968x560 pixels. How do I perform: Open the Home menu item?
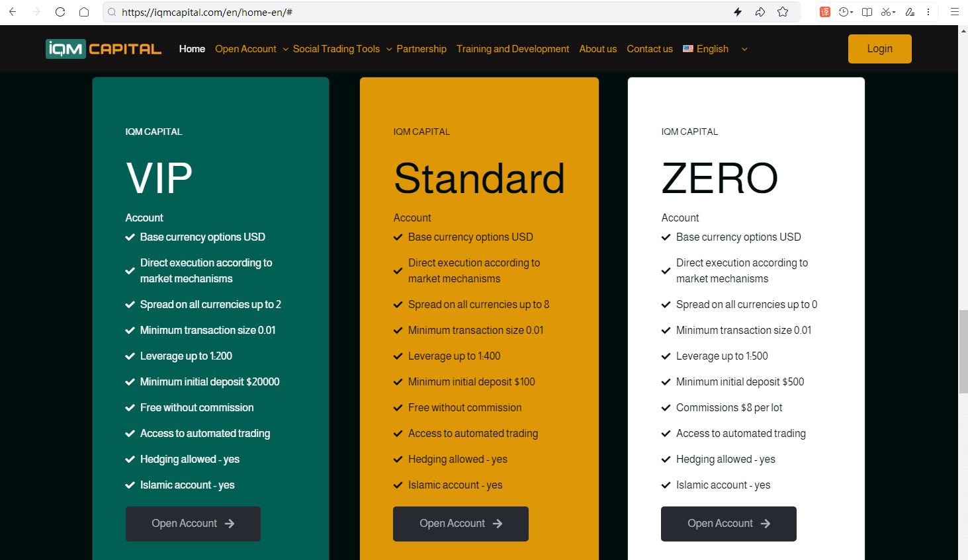[192, 49]
